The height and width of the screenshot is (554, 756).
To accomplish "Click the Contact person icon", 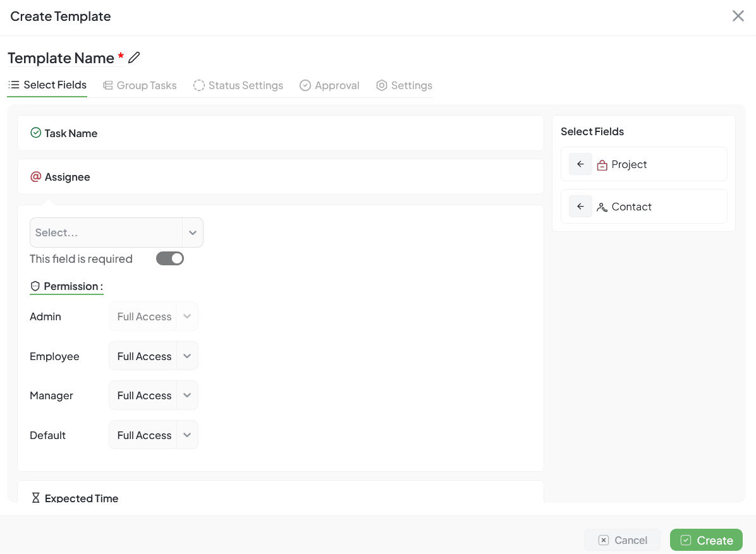I will 602,207.
